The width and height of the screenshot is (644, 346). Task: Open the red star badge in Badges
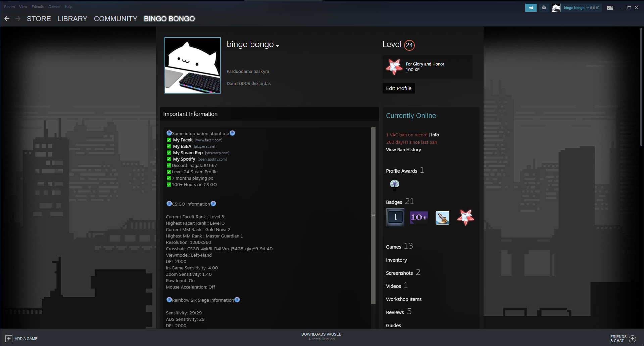click(x=466, y=217)
